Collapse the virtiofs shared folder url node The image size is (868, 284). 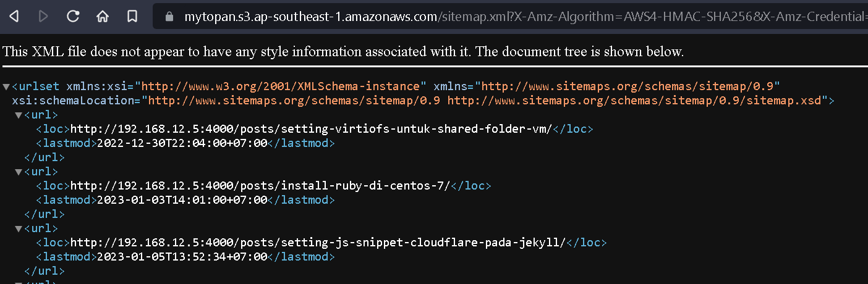click(19, 115)
